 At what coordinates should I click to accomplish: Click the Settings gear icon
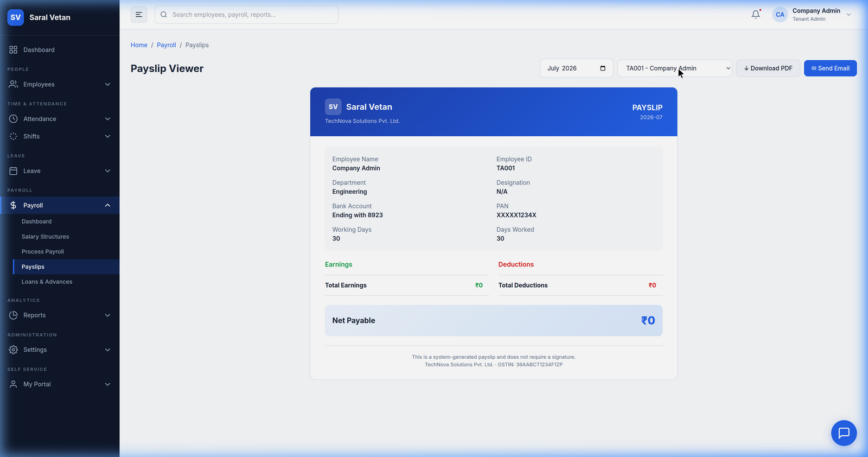(14, 350)
